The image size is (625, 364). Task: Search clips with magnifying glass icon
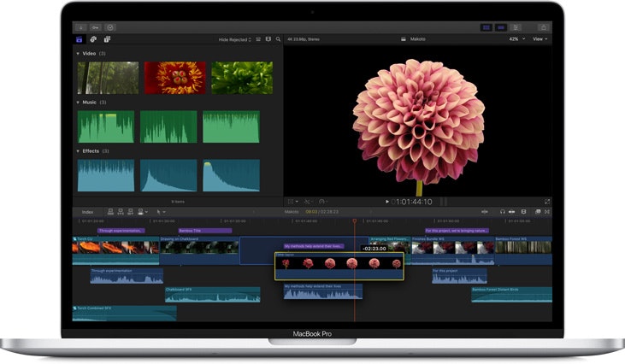[278, 39]
